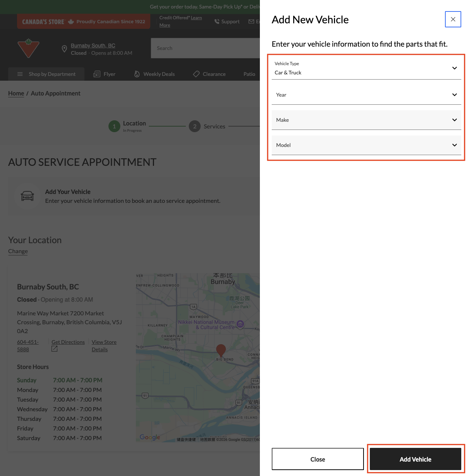The image size is (472, 476).
Task: Click the Home breadcrumb link
Action: click(x=16, y=93)
